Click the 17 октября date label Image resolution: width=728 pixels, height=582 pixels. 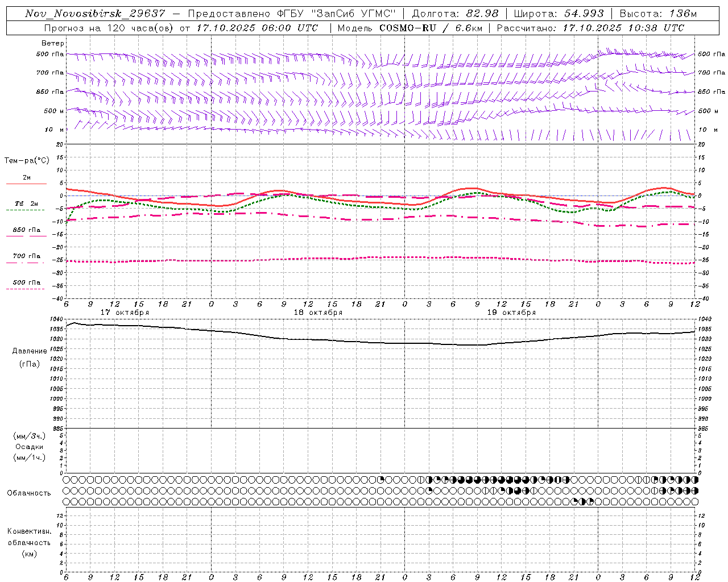click(125, 313)
